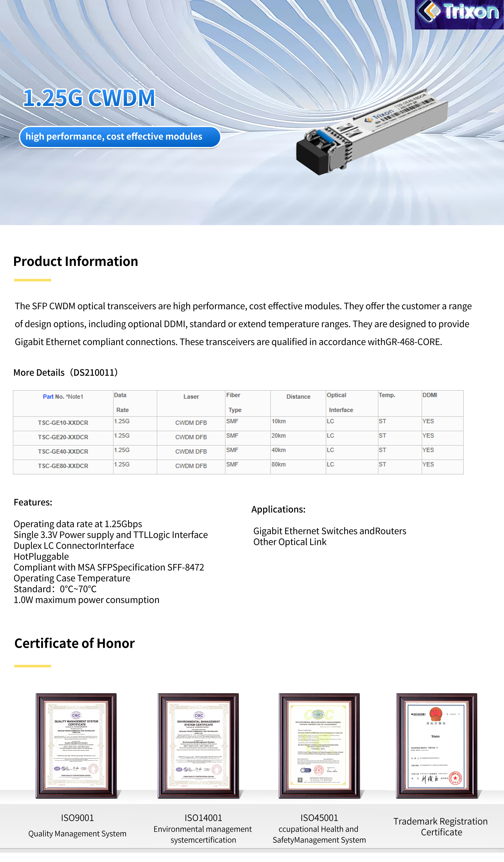Select the TSC-GE20-XXDCR part number cell
504x862 pixels.
coord(63,437)
